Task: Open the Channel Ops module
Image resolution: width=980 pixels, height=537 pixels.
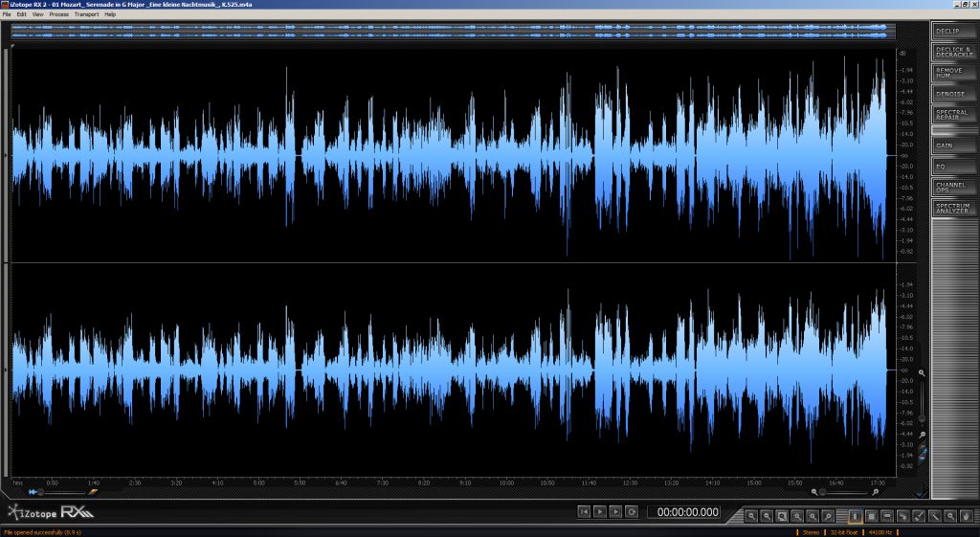Action: pyautogui.click(x=954, y=187)
